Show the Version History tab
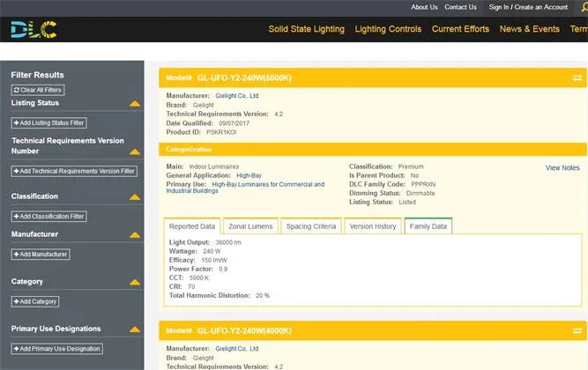 [373, 226]
